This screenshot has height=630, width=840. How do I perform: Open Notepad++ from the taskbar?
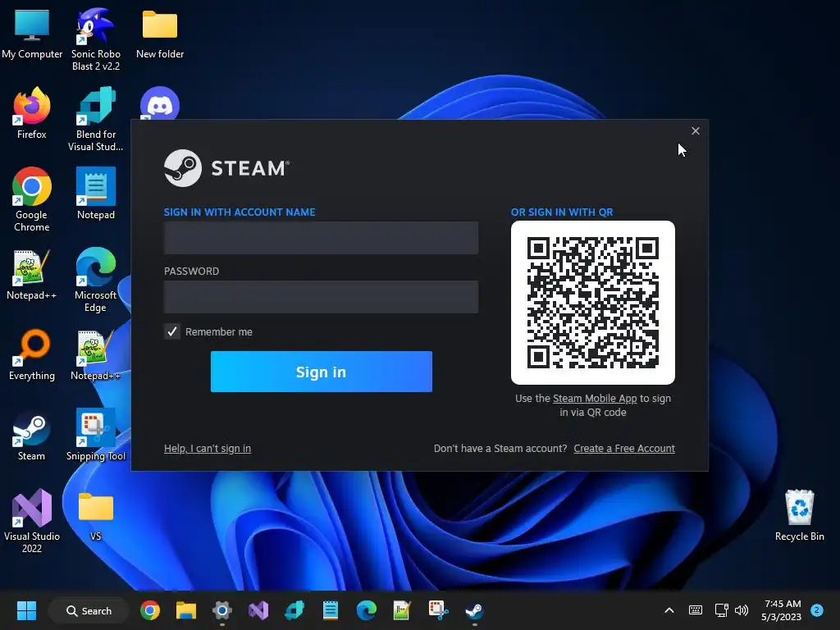click(x=402, y=610)
